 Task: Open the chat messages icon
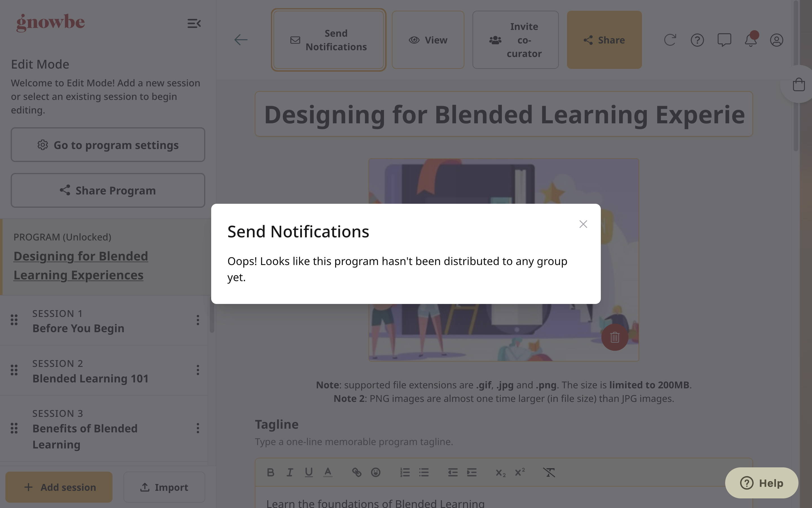click(724, 40)
